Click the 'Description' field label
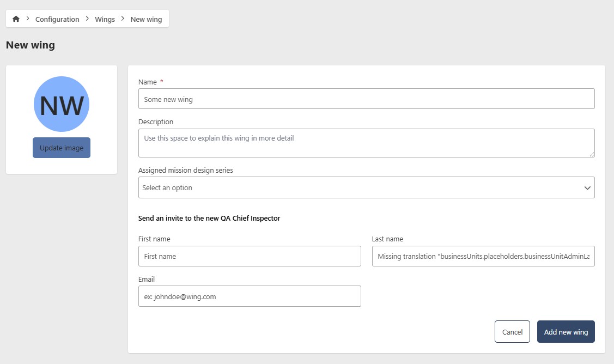The image size is (614, 364). click(155, 122)
